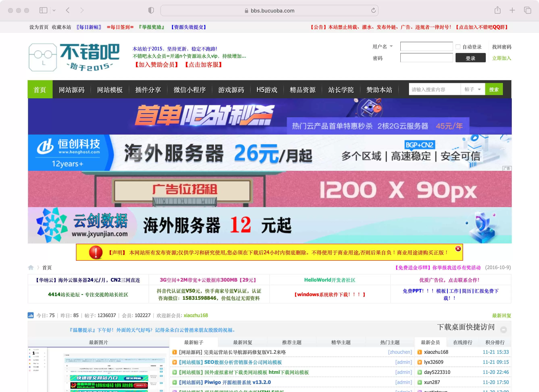Open new member xiaozhu168 welcome link
This screenshot has width=539, height=392.
click(196, 315)
